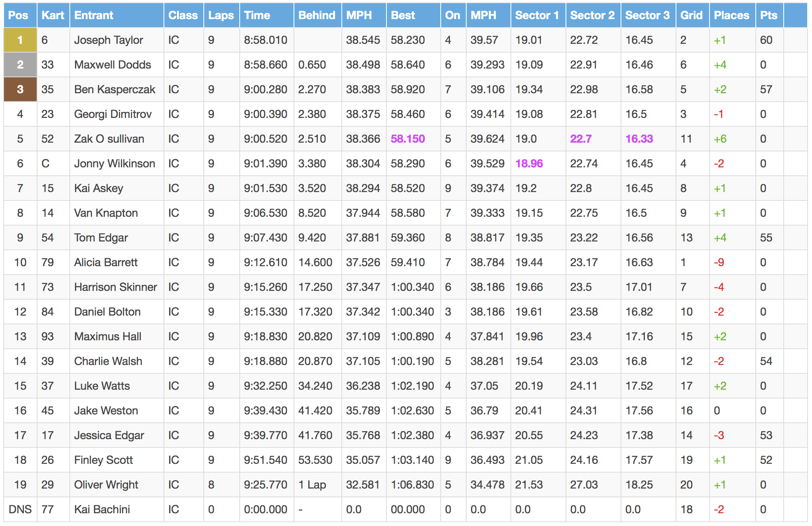Select entrant Daniel Bolton
The height and width of the screenshot is (526, 812).
coord(107,312)
